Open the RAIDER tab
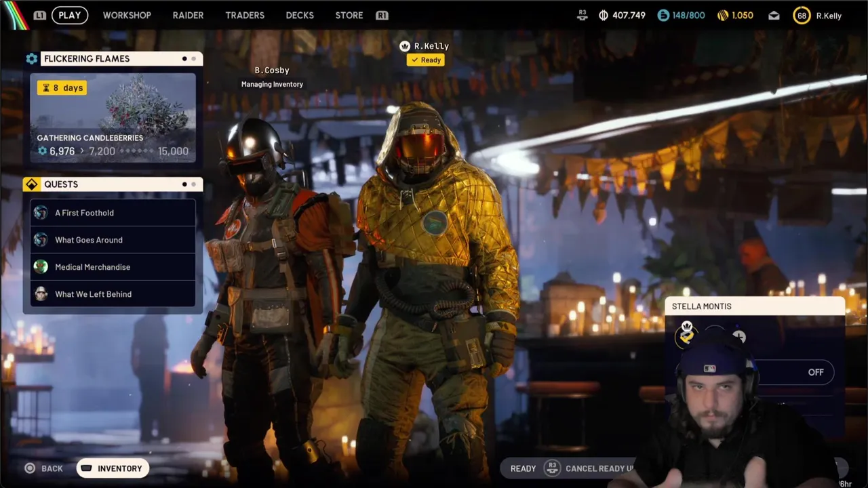Image resolution: width=868 pixels, height=488 pixels. [x=188, y=15]
